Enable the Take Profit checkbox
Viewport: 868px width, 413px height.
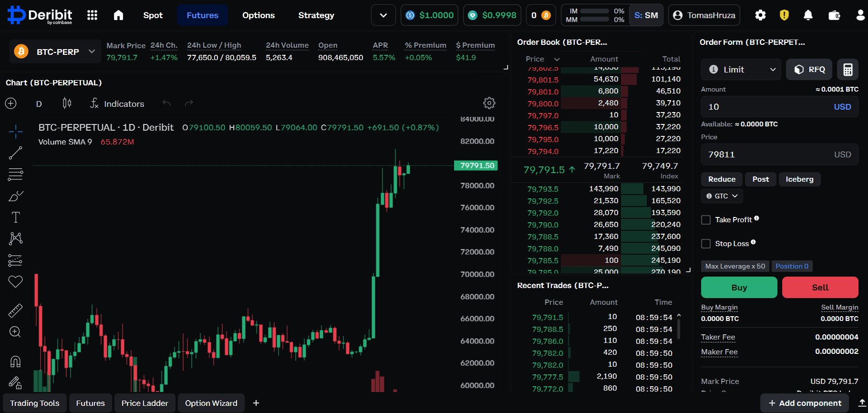(x=706, y=220)
